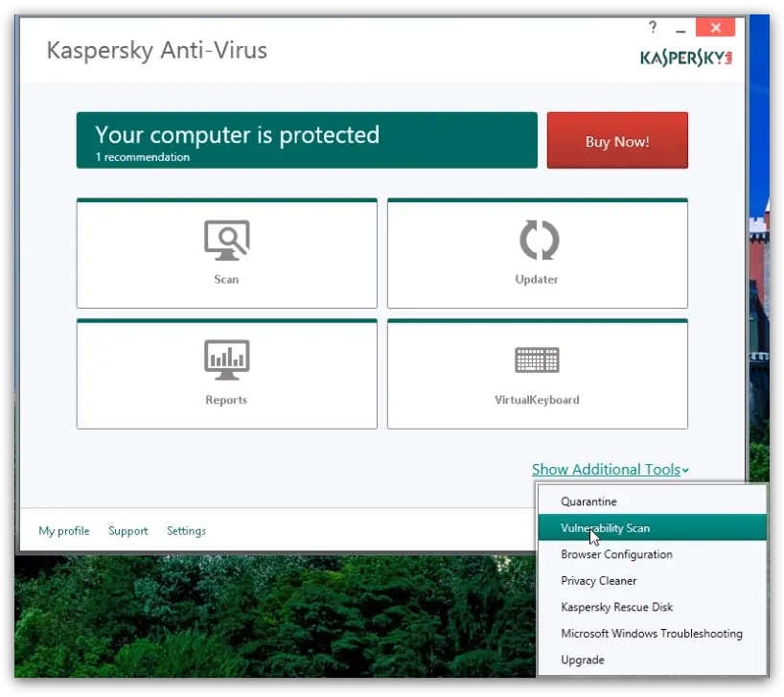Click the 1 recommendation text
This screenshot has height=697, width=784.
pos(143,157)
